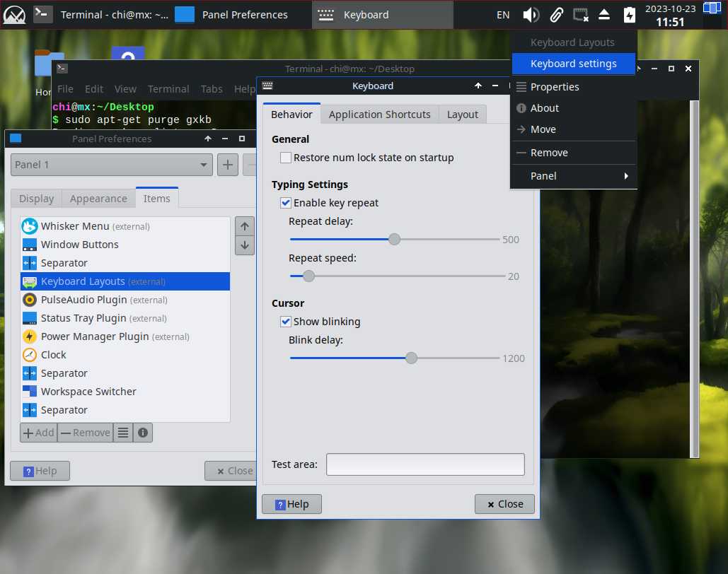This screenshot has width=728, height=574.
Task: Switch to the Application Shortcuts tab
Action: click(x=379, y=115)
